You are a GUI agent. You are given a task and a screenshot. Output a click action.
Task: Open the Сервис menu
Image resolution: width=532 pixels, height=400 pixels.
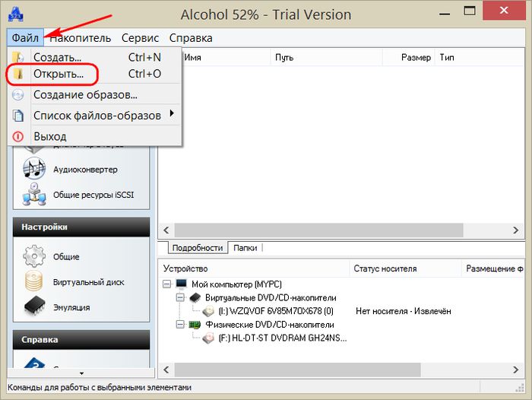click(x=140, y=37)
